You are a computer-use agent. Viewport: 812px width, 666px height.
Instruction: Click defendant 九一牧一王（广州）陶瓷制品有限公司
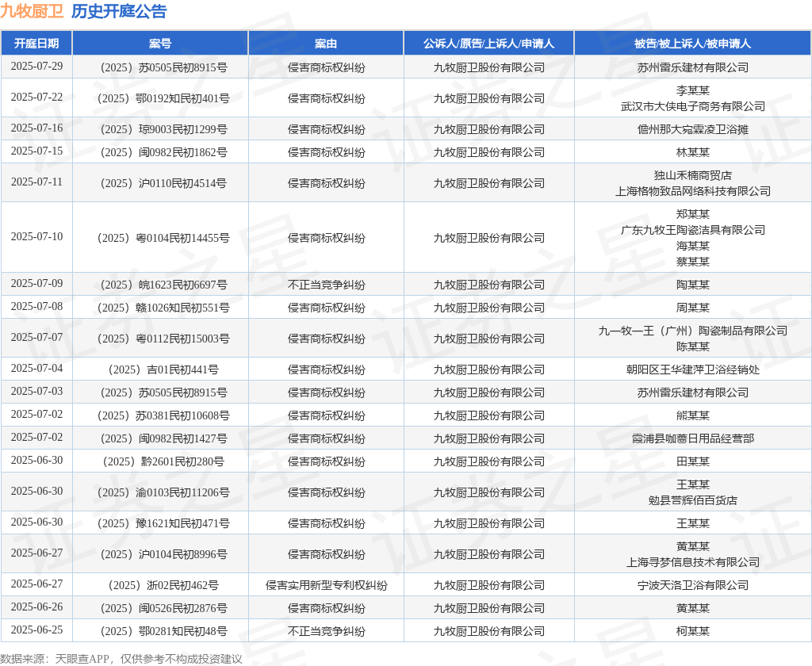[693, 331]
